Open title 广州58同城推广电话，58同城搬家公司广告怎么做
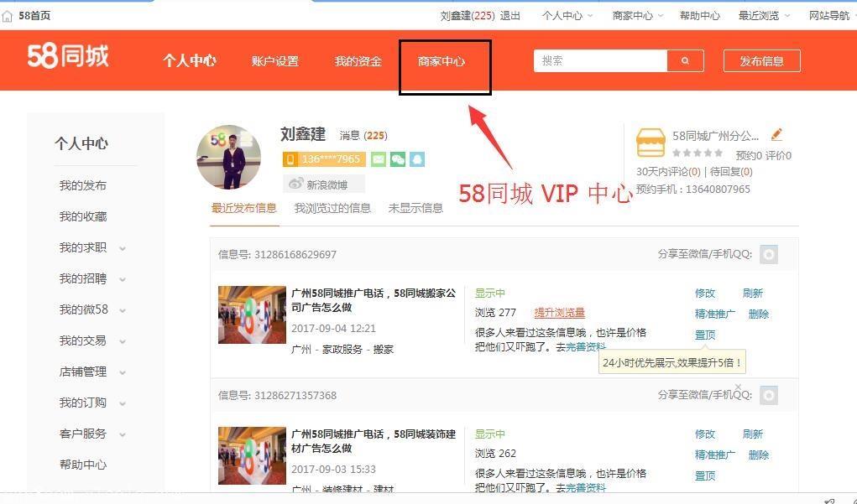Screen dimensions: 857x504 click(x=374, y=300)
